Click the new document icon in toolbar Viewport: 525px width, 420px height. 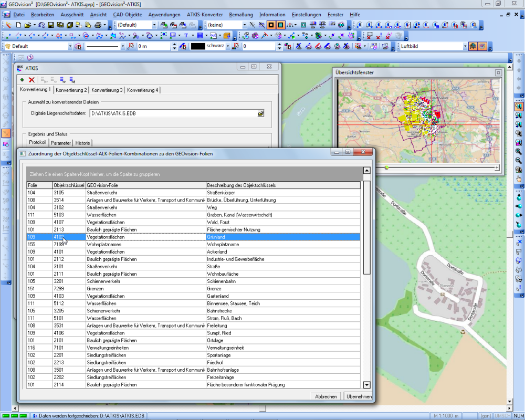coord(18,25)
